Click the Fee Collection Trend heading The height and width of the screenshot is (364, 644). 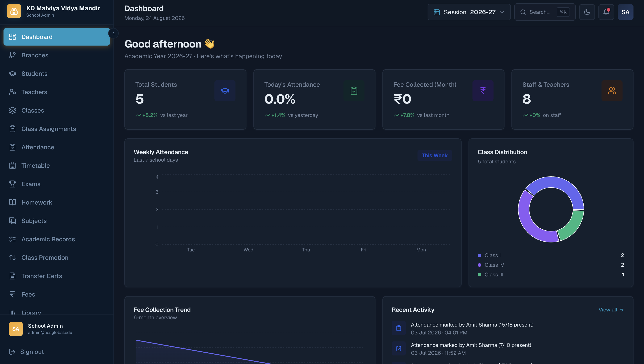point(162,310)
